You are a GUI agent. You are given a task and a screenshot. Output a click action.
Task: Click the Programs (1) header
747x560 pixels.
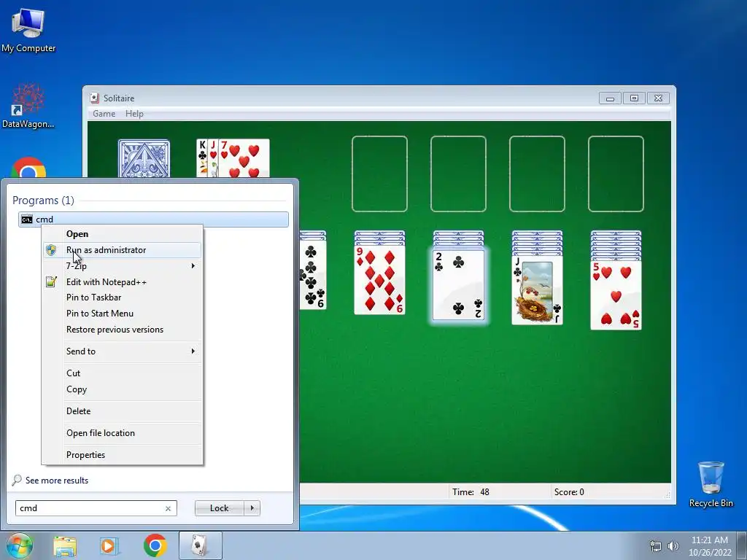pos(43,201)
